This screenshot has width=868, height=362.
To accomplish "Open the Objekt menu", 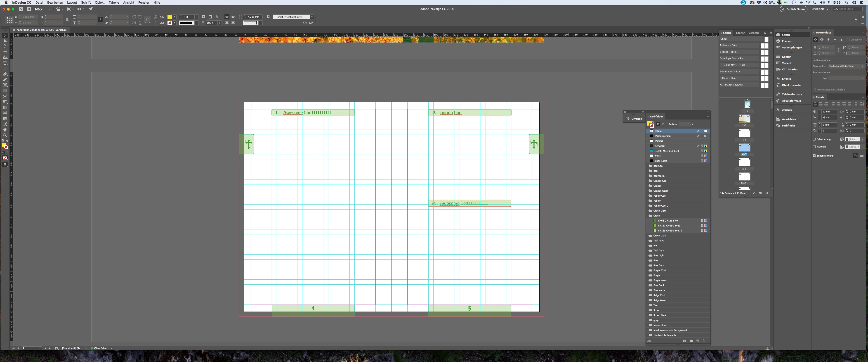I will click(99, 2).
